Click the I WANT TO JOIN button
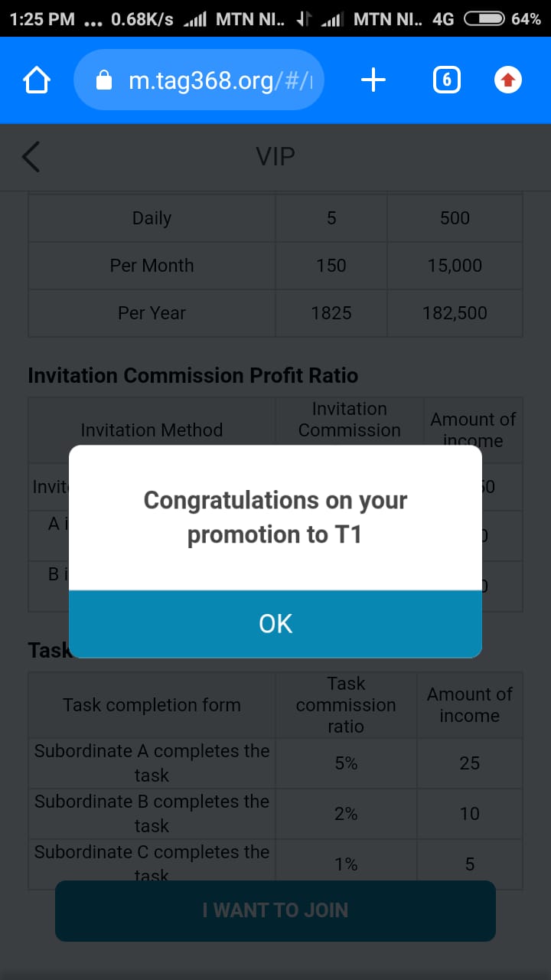This screenshot has width=551, height=980. tap(275, 910)
